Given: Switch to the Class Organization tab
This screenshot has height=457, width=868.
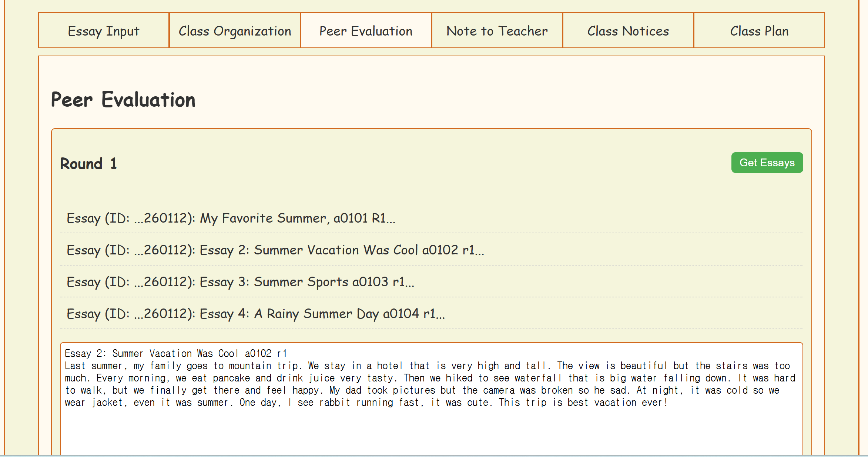Looking at the screenshot, I should coord(235,31).
